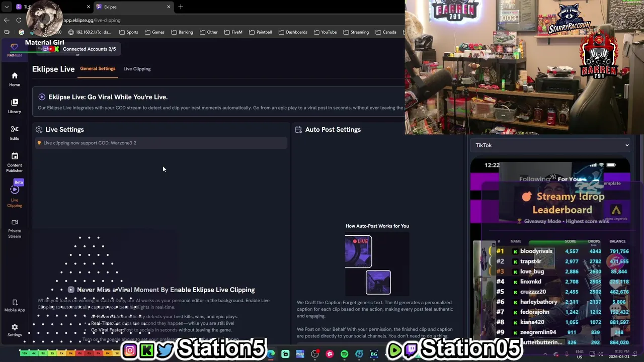
Task: Open Settings gear in Eklipse sidebar
Action: (15, 330)
